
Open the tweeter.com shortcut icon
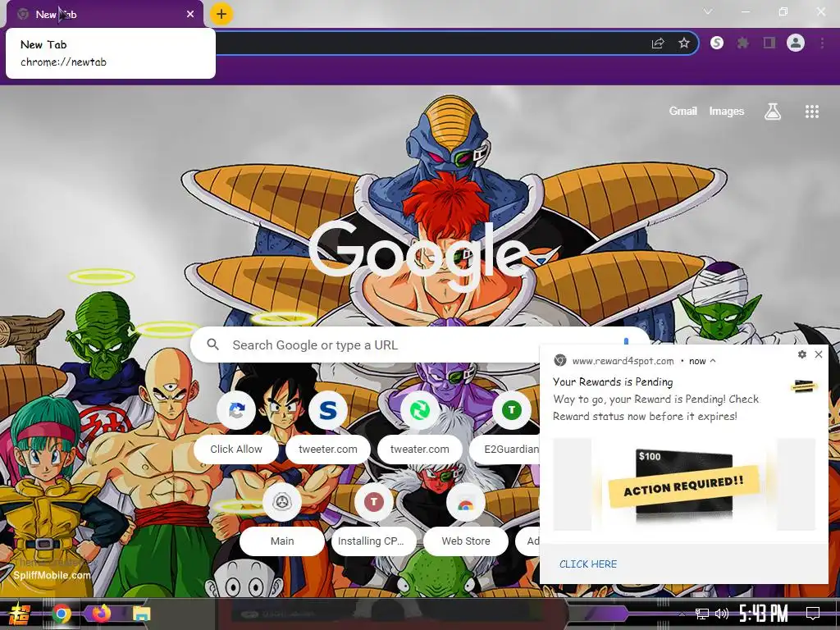point(328,410)
